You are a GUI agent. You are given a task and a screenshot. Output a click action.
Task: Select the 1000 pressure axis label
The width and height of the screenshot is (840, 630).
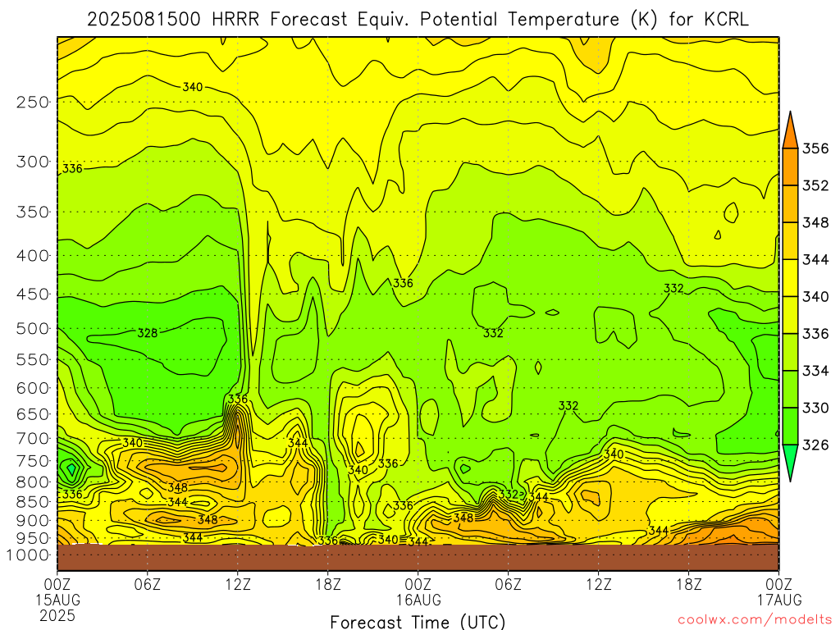pos(27,555)
